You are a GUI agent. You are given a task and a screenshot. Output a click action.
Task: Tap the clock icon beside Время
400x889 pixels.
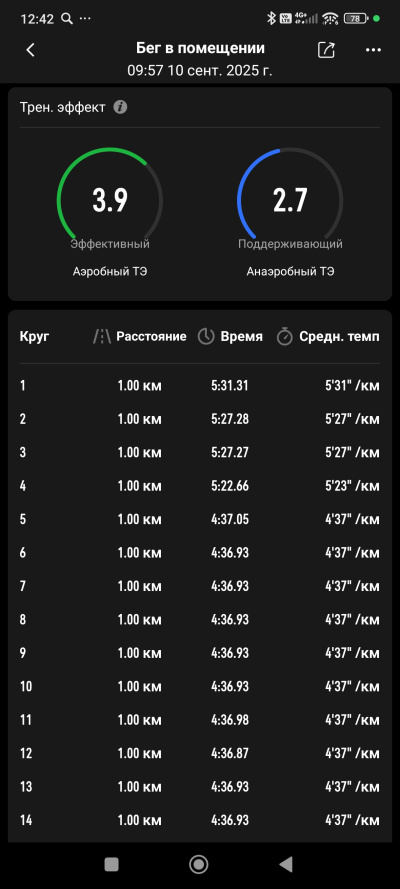click(206, 337)
